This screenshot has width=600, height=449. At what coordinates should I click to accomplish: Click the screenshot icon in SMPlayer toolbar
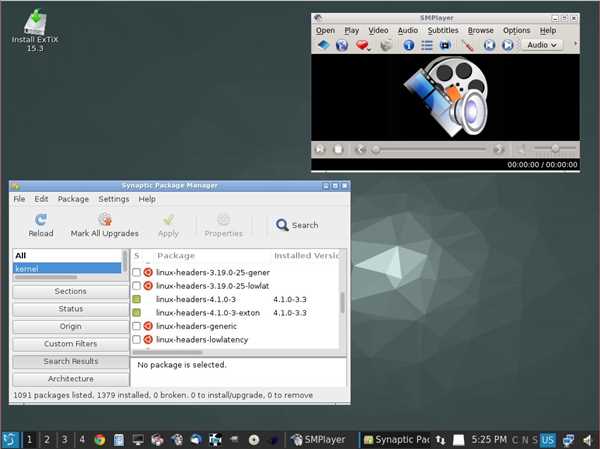point(386,45)
